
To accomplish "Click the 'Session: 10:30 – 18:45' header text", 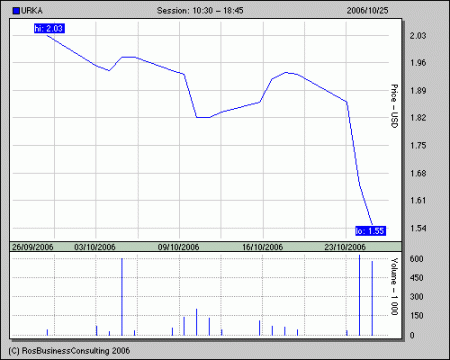I will tap(200, 11).
